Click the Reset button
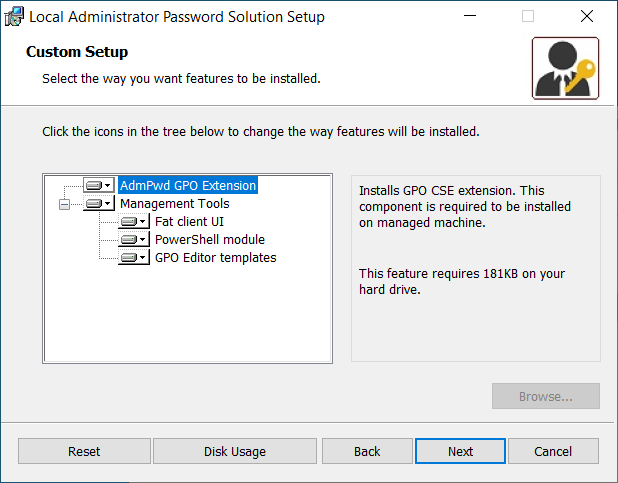This screenshot has width=618, height=483. click(x=84, y=451)
